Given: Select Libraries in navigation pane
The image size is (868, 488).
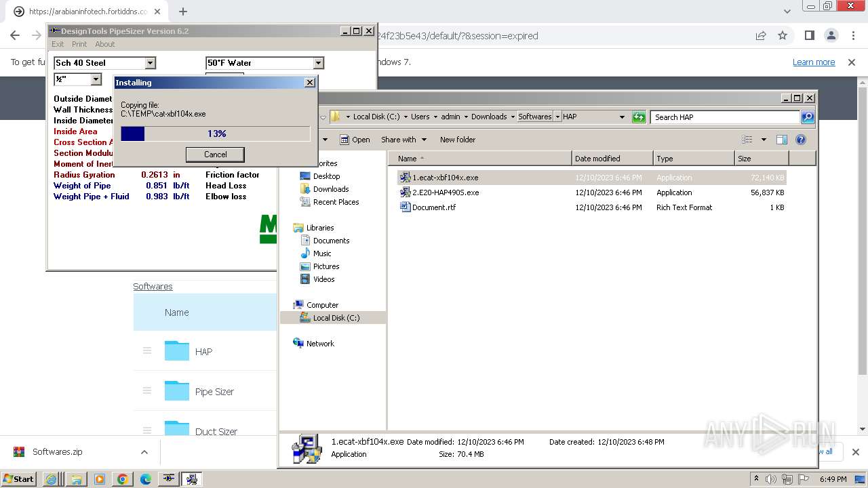Looking at the screenshot, I should pos(320,228).
